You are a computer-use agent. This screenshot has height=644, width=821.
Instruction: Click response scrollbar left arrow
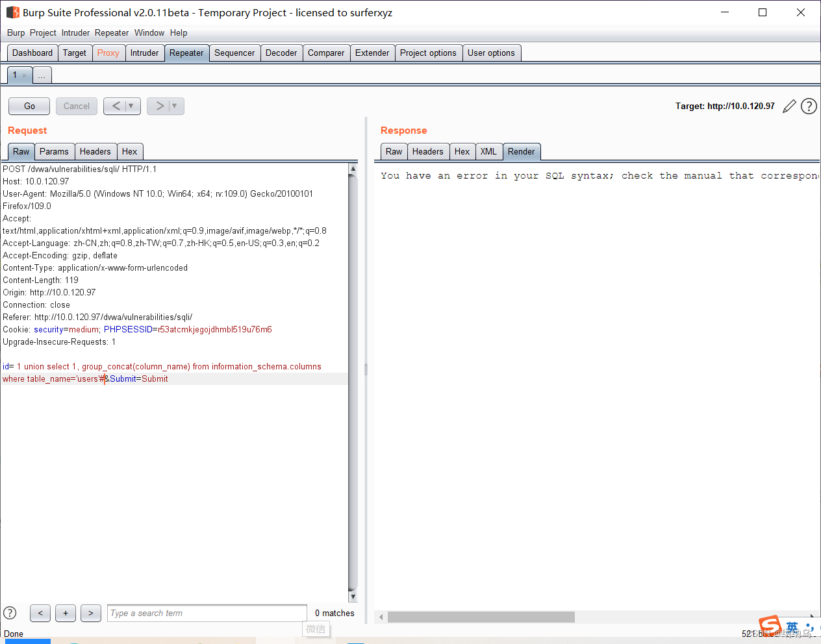[x=381, y=617]
